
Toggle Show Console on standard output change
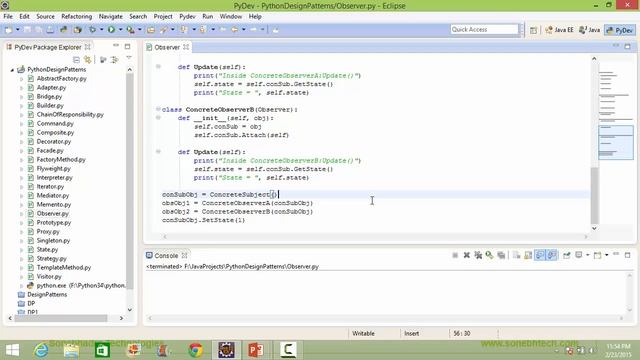(540, 256)
